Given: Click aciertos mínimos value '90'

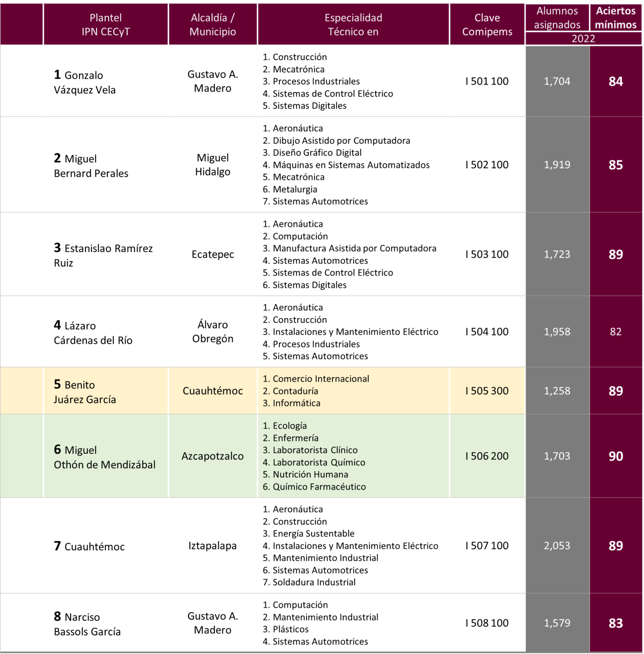Looking at the screenshot, I should pyautogui.click(x=616, y=456).
